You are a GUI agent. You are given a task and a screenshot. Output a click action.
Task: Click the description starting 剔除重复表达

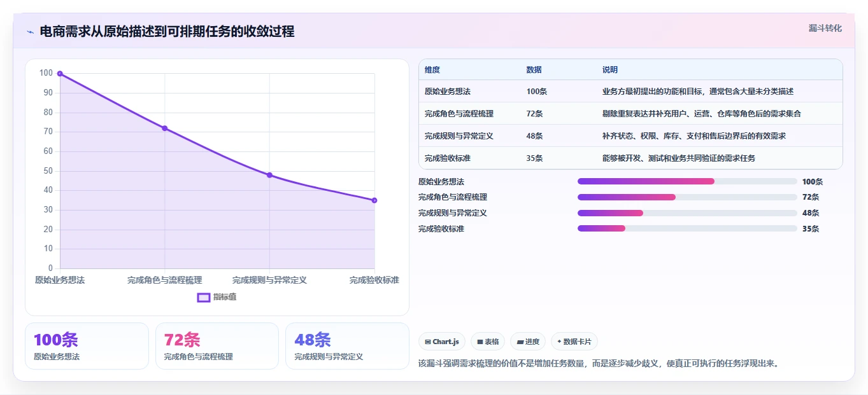(702, 114)
